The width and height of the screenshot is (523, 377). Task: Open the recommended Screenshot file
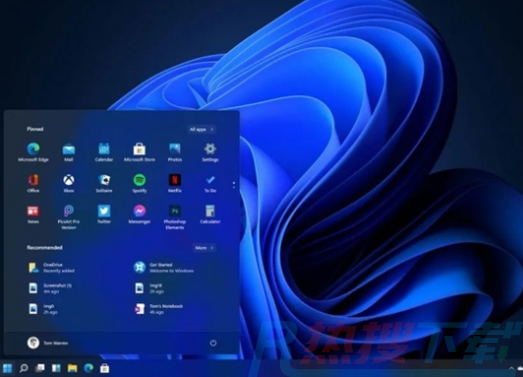50,288
